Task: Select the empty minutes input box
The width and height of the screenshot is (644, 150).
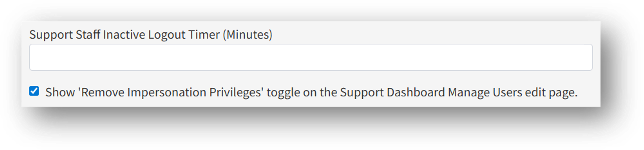Action: click(311, 57)
